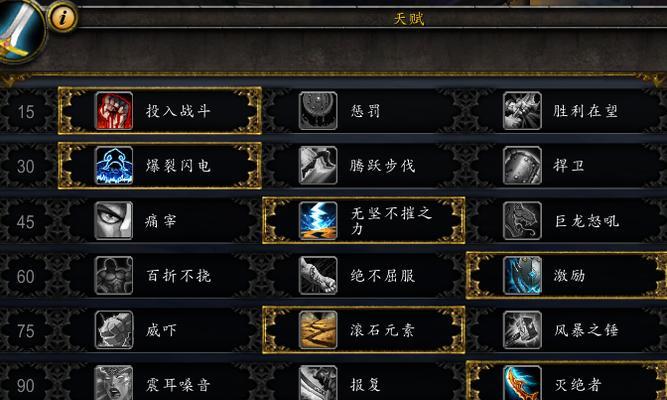Select the 威吓 talent in row 75

tap(160, 330)
